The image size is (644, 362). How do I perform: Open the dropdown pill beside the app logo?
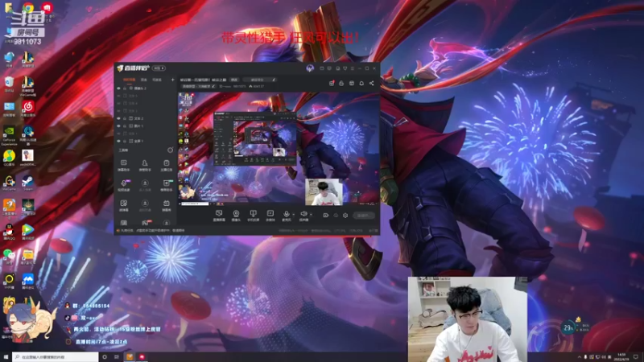pos(159,68)
